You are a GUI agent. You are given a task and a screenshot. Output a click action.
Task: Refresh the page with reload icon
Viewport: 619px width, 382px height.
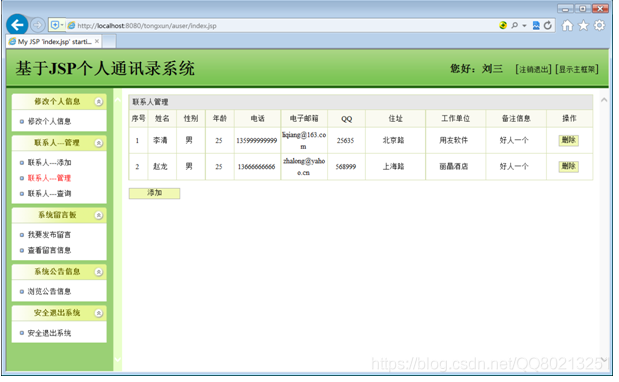click(548, 25)
